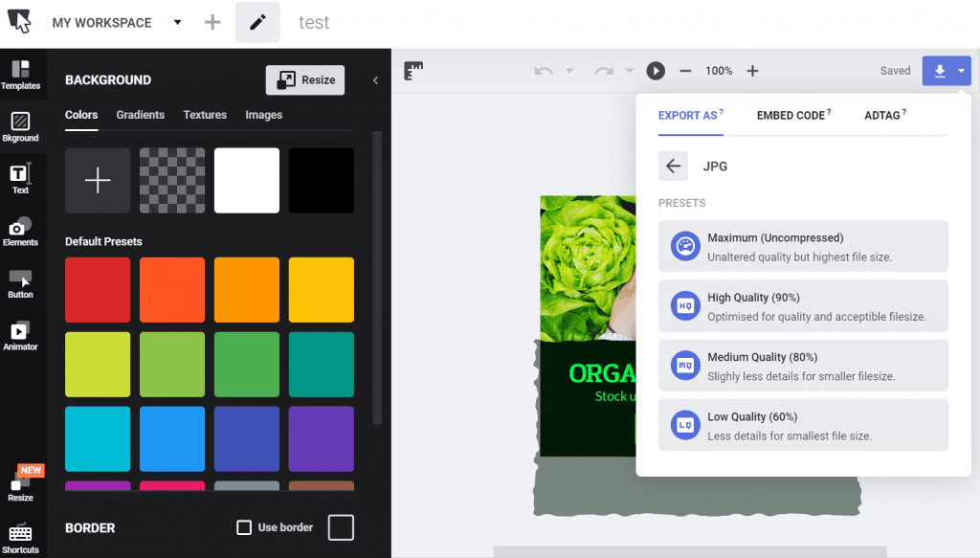This screenshot has width=980, height=558.
Task: Expand the MY WORKSPACE dropdown
Action: pos(177,23)
